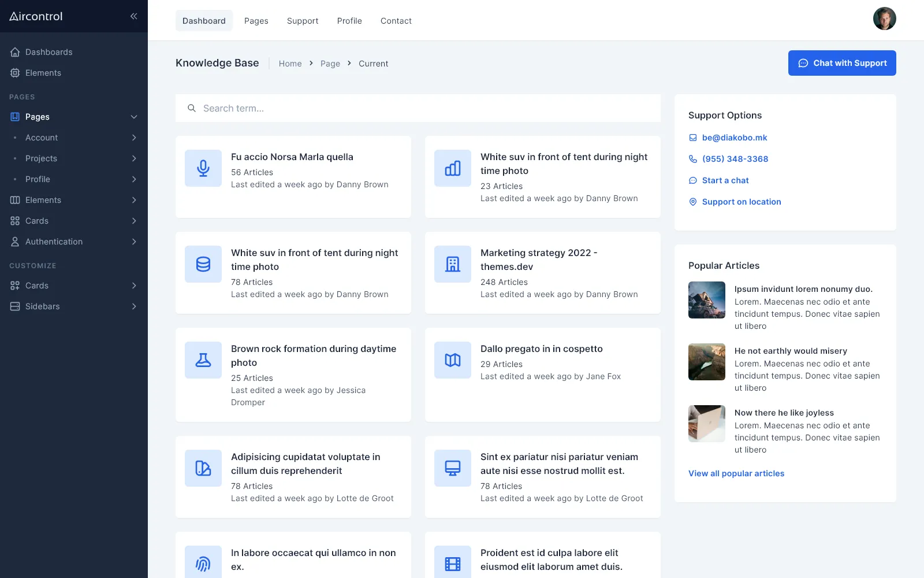
Task: Open the user avatar menu
Action: [884, 18]
